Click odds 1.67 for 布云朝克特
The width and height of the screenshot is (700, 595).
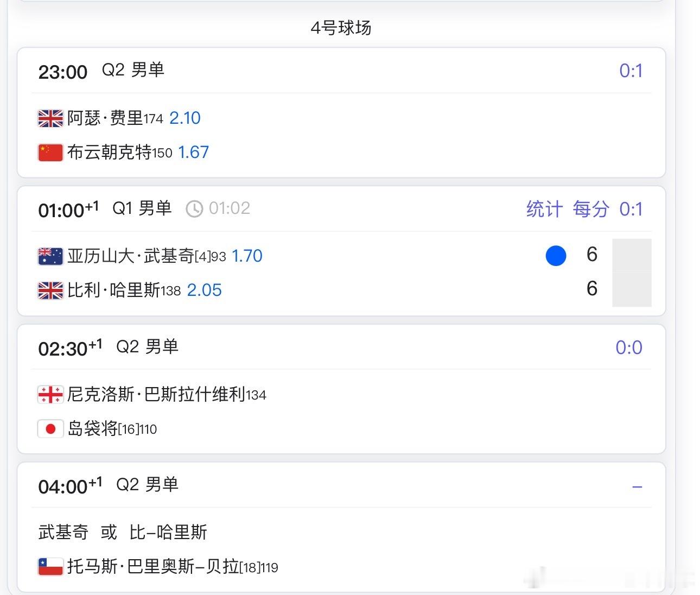(193, 152)
